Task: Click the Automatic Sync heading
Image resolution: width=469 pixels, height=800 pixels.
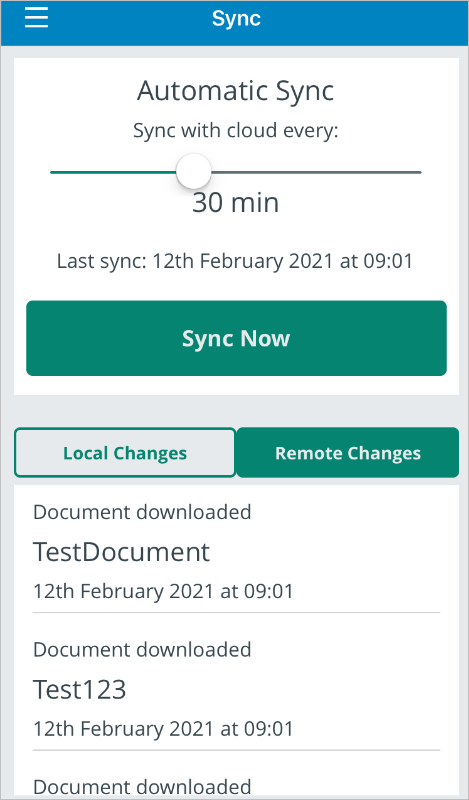Action: (235, 91)
